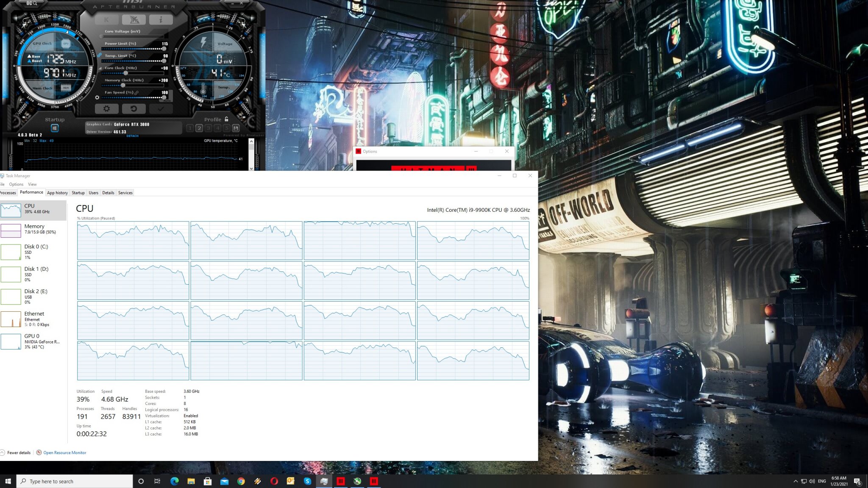The image size is (868, 488).
Task: Open Afterburner information window with i icon
Action: click(161, 19)
